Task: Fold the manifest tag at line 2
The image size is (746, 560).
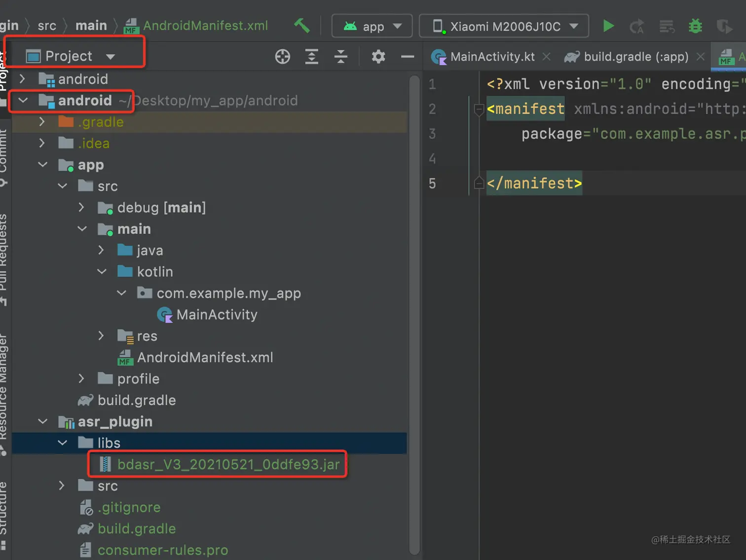Action: [x=478, y=109]
